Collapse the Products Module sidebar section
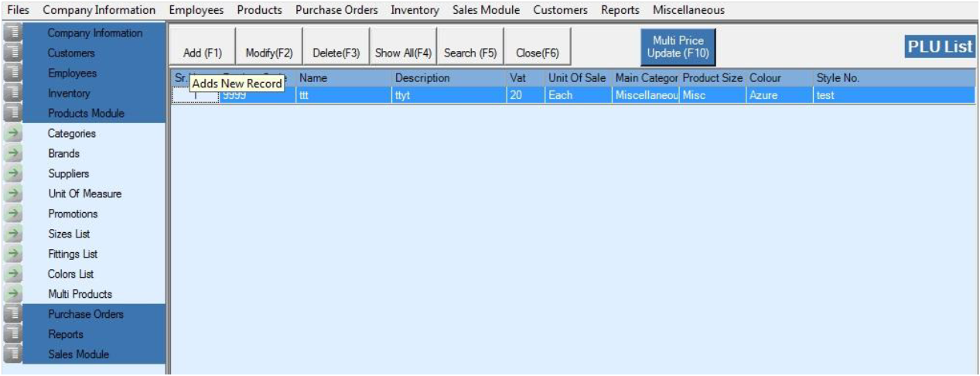Image resolution: width=980 pixels, height=376 pixels. coord(85,114)
